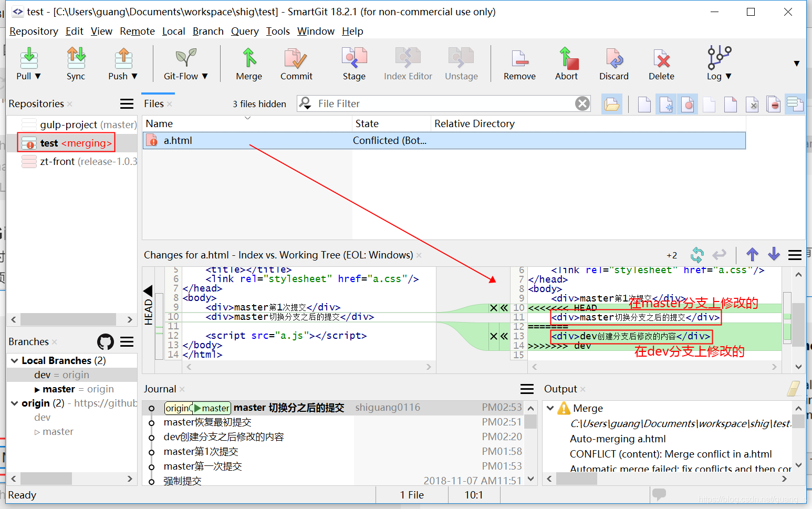This screenshot has height=509, width=812.
Task: Toggle the show removed files filter with red minus
Action: point(773,104)
